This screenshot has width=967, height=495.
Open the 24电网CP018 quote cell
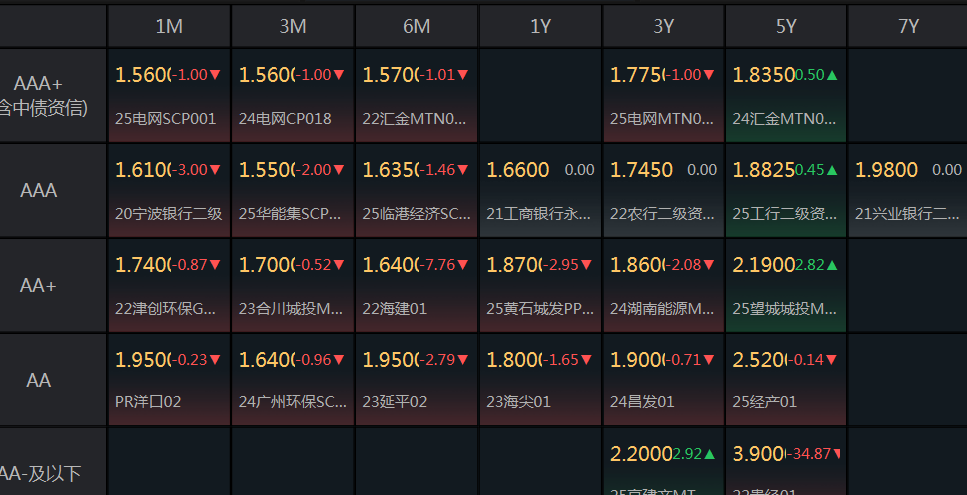pos(293,96)
